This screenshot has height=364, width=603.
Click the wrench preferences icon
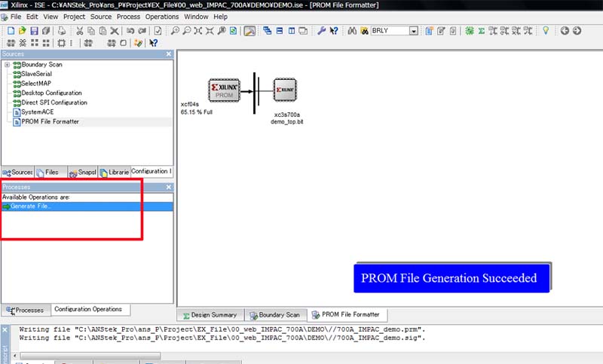(x=322, y=31)
